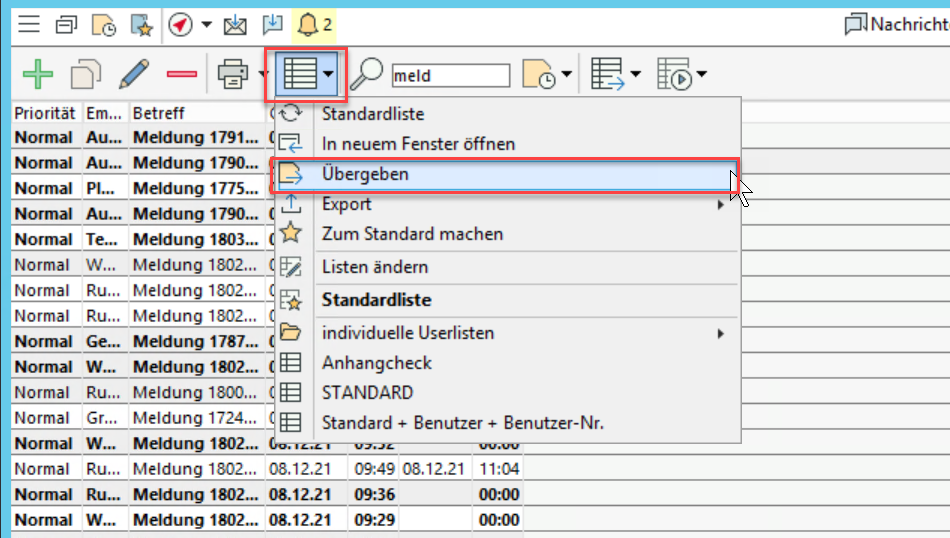Click the compass navigation icon

click(x=180, y=23)
